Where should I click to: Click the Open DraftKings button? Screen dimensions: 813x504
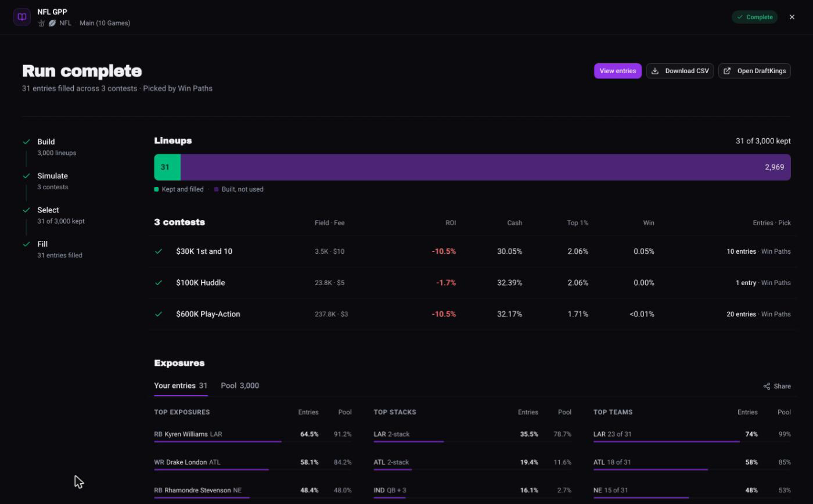click(754, 71)
